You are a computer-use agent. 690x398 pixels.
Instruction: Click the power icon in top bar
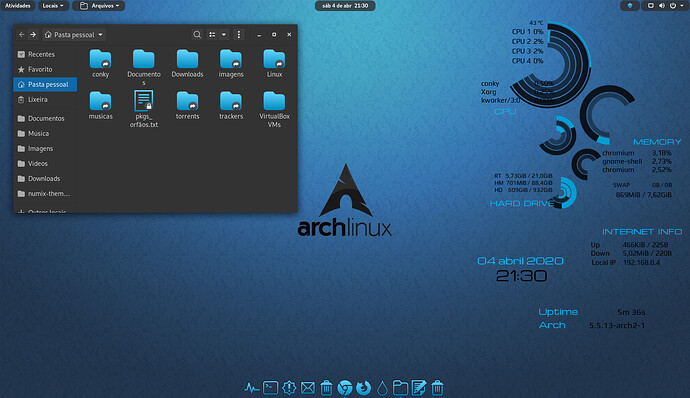pyautogui.click(x=672, y=6)
